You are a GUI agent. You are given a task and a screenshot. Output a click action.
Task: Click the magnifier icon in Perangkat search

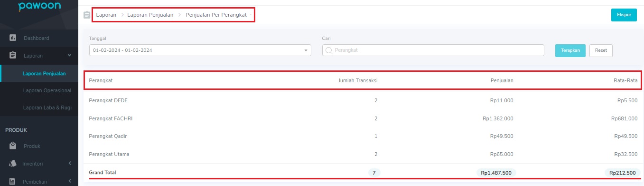[328, 50]
